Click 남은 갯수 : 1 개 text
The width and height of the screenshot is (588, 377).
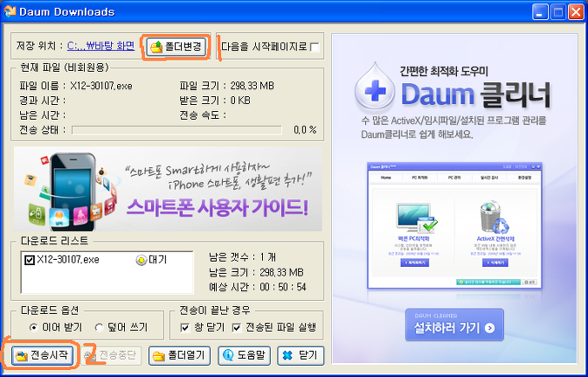pyautogui.click(x=243, y=257)
